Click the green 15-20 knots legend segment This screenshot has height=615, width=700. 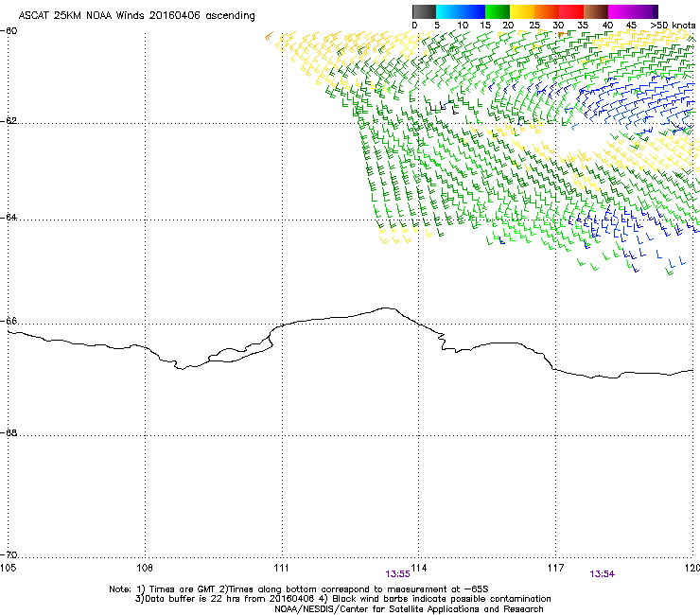(498, 11)
